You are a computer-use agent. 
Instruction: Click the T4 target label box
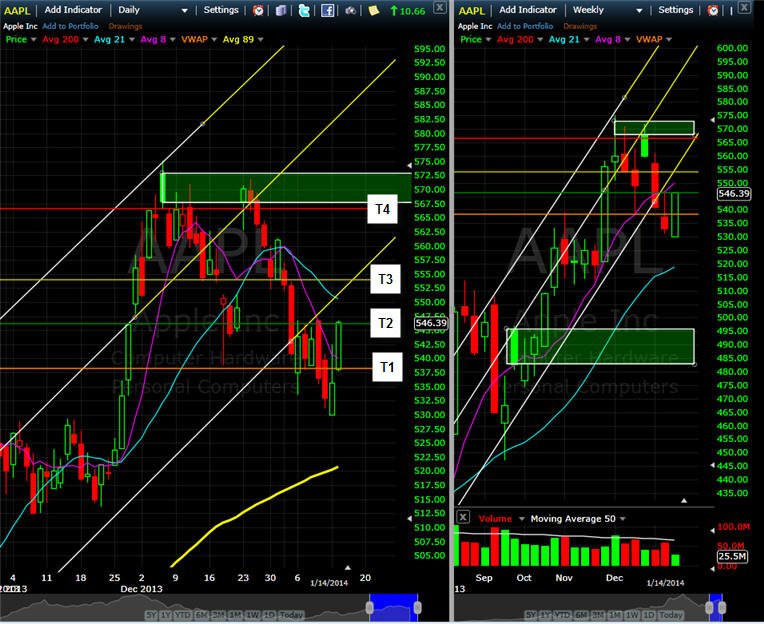click(x=382, y=209)
